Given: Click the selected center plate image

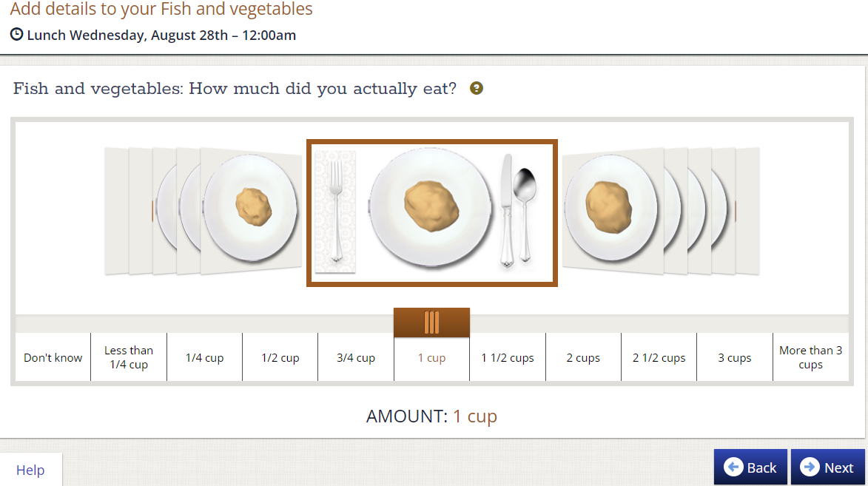Looking at the screenshot, I should tap(432, 212).
